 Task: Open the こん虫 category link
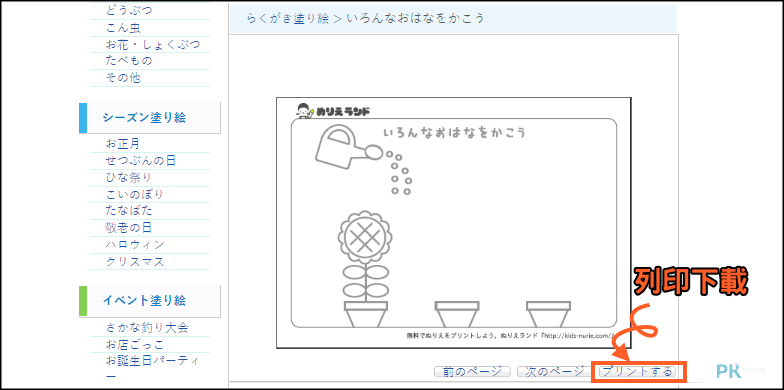[123, 28]
